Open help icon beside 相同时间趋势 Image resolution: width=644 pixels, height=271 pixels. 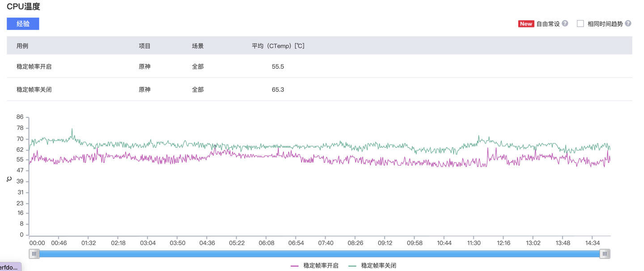[x=628, y=23]
